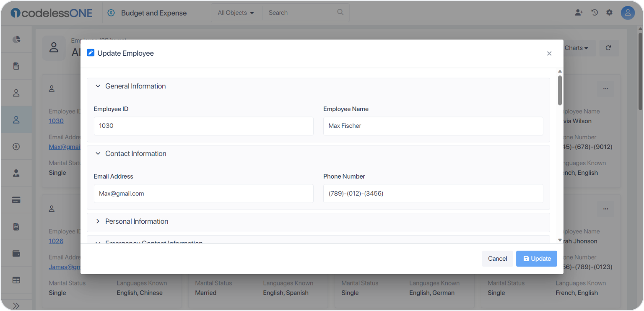The image size is (644, 311).
Task: Close the Update Employee dialog
Action: [x=549, y=54]
